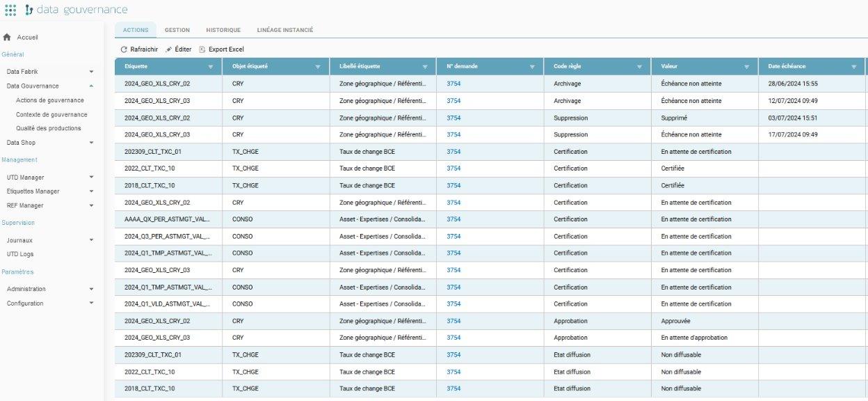Expand the REF Manager section

tap(91, 205)
